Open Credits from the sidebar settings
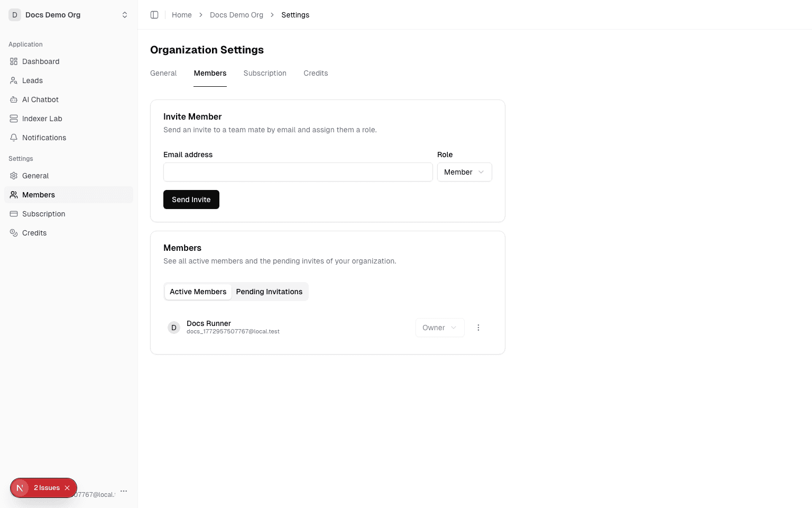812x508 pixels. tap(34, 233)
